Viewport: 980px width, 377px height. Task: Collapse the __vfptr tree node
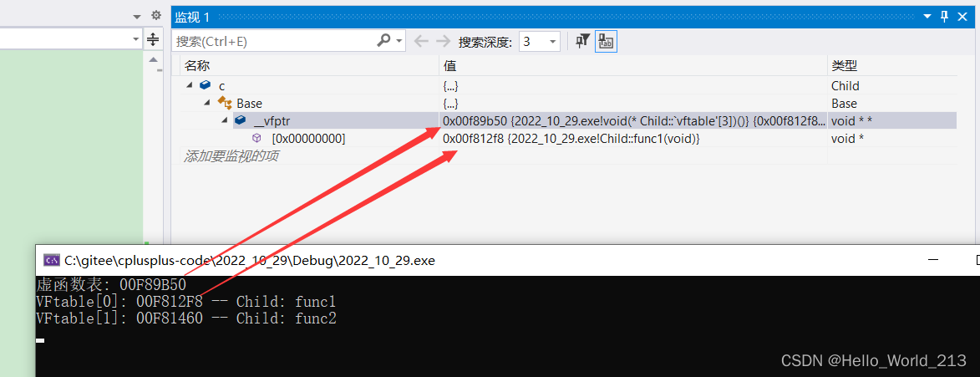(225, 120)
